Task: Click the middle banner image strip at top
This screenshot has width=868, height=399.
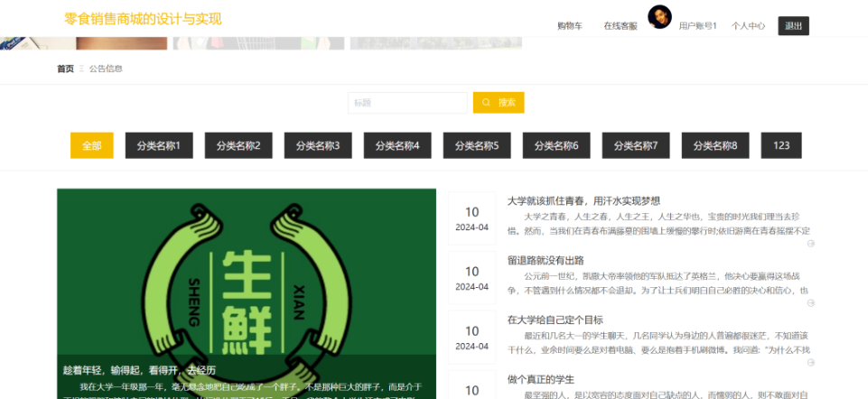Action: coord(258,43)
